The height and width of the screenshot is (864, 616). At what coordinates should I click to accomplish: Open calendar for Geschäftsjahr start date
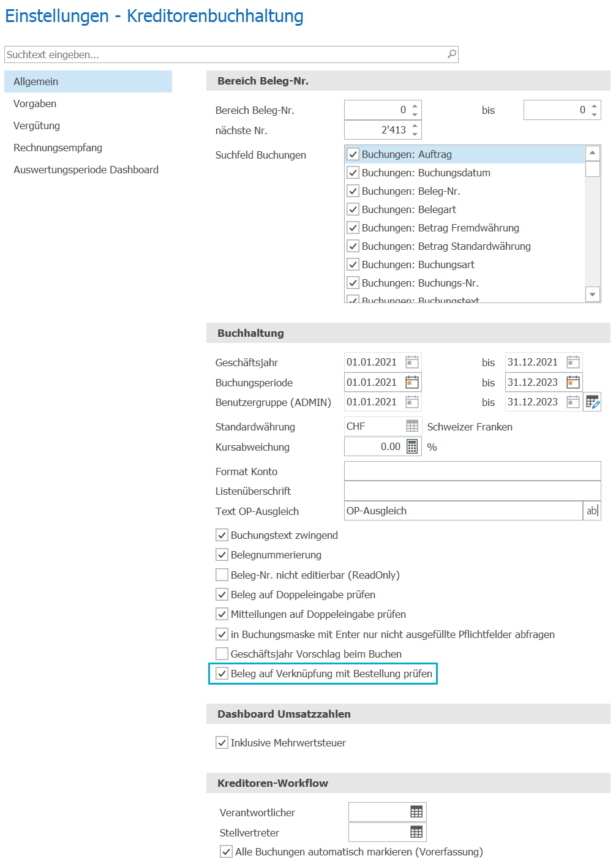412,362
